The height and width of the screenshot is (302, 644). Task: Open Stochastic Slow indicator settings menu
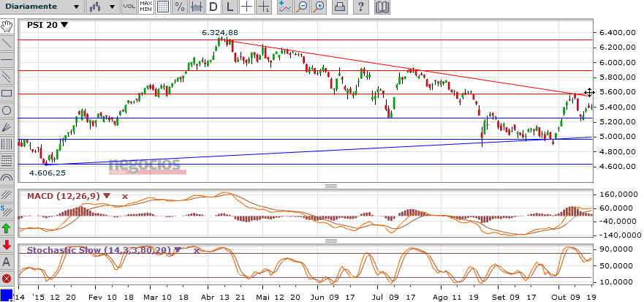pos(178,250)
